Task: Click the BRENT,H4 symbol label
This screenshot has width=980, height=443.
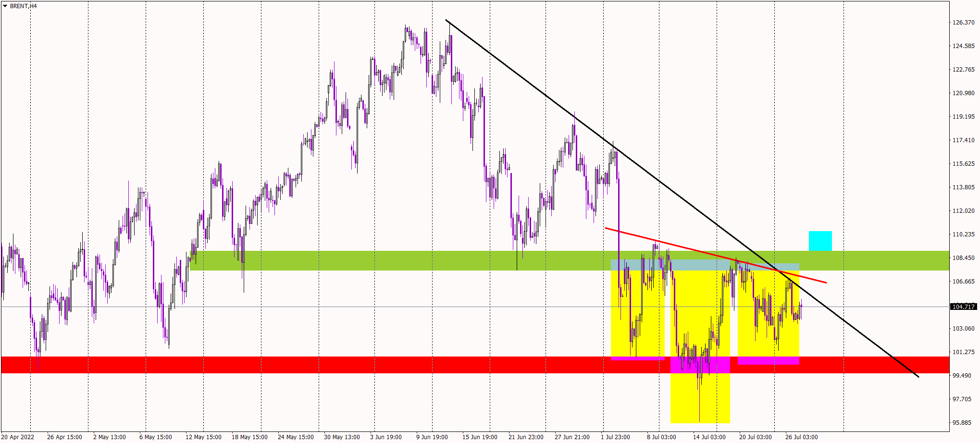Action: 23,6
